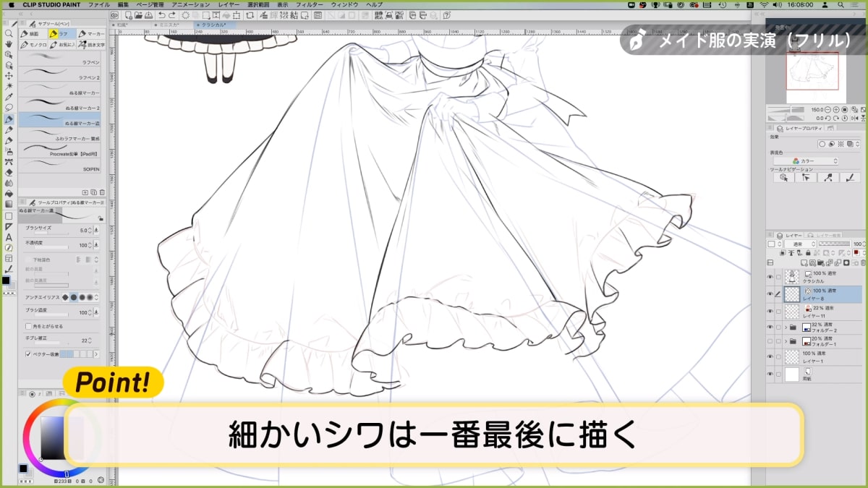Expand vector snap options arrow
Screen dimensions: 868x488
(96, 354)
